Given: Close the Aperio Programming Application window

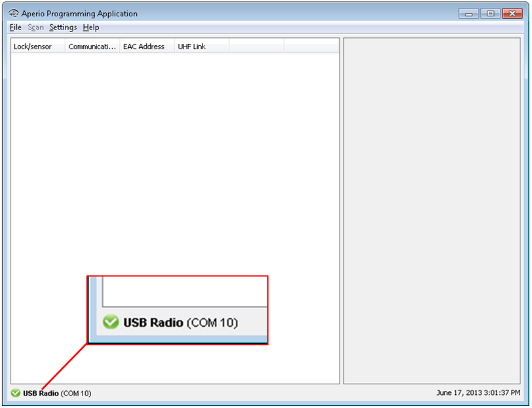Looking at the screenshot, I should tap(512, 14).
